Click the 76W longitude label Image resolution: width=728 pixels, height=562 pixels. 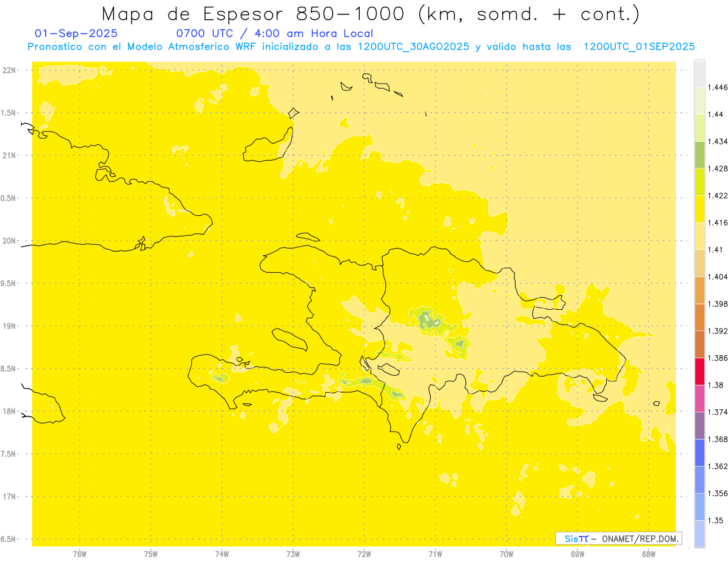(x=79, y=554)
